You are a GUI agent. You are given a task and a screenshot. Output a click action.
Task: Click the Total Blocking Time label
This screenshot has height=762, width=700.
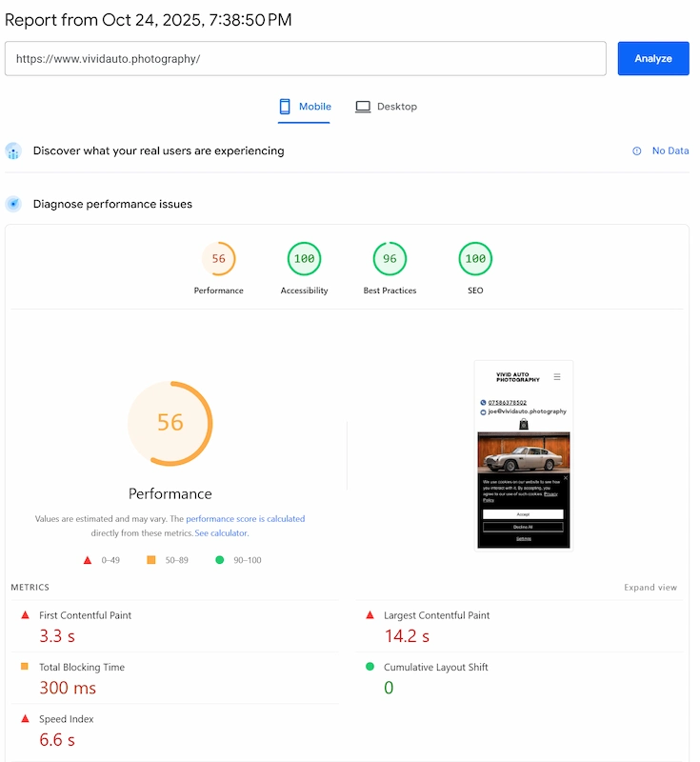pyautogui.click(x=82, y=668)
